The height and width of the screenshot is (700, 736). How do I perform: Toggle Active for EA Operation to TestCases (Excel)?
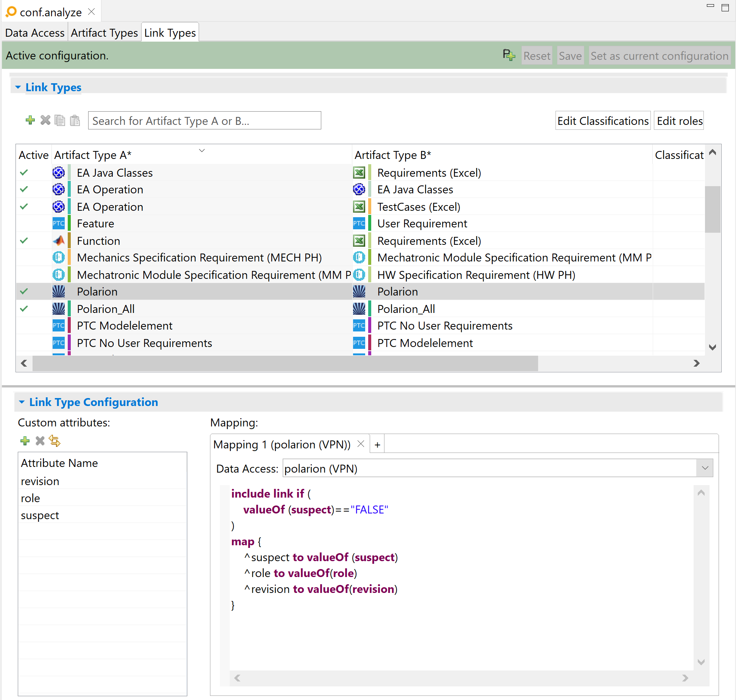pos(24,207)
